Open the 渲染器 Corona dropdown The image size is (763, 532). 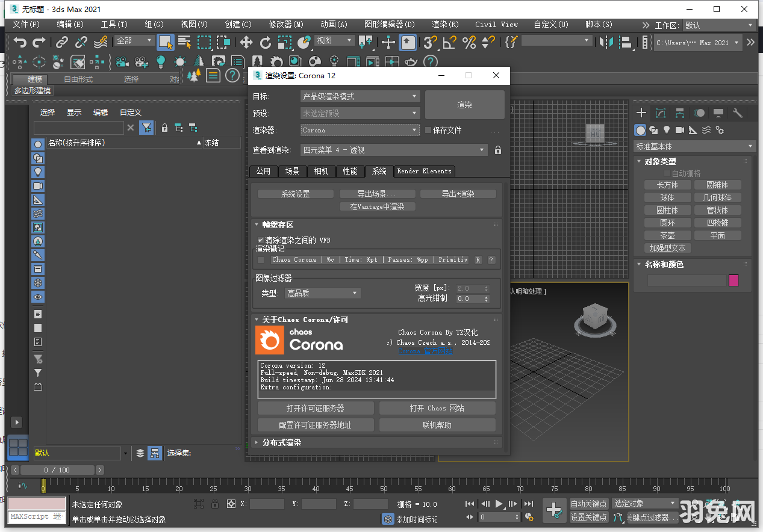[360, 130]
